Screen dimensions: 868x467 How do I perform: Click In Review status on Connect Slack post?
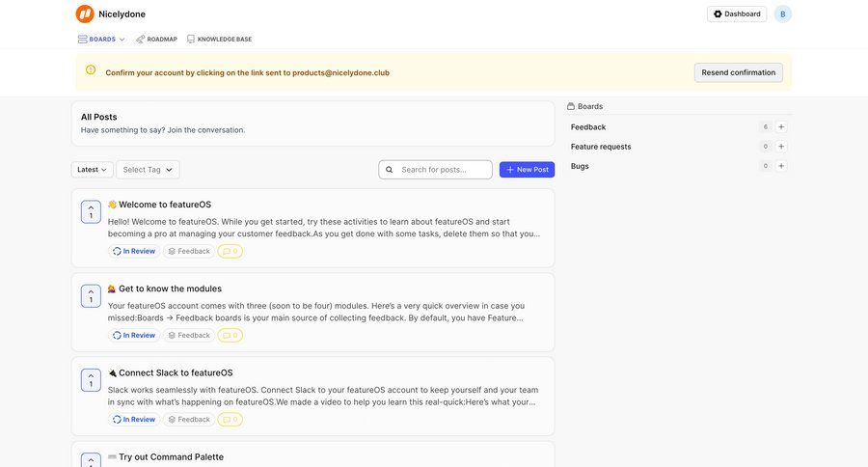(134, 420)
